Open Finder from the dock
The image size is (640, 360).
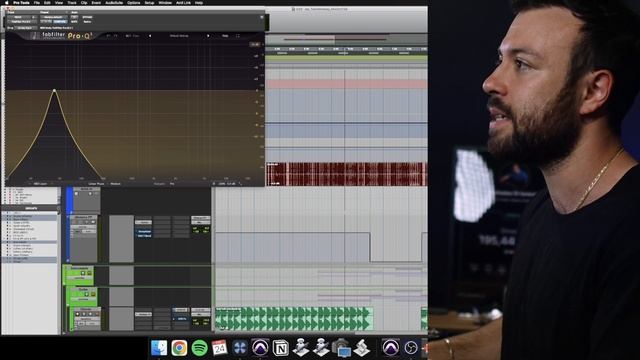coord(159,348)
